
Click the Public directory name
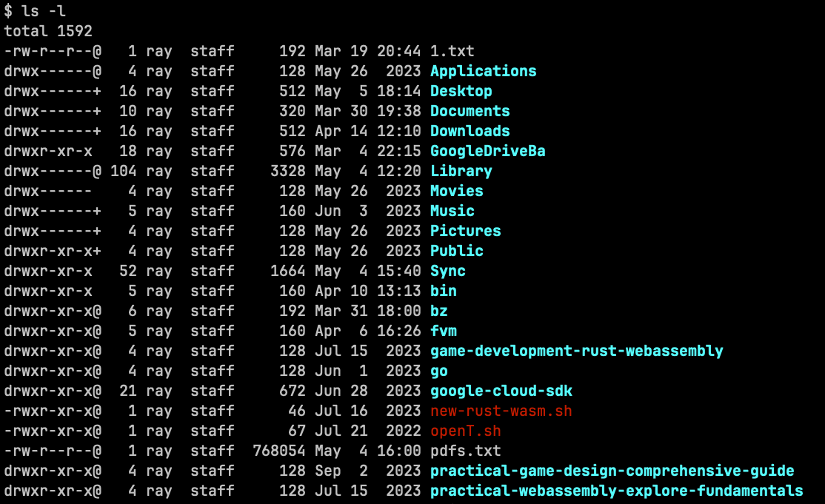(456, 251)
